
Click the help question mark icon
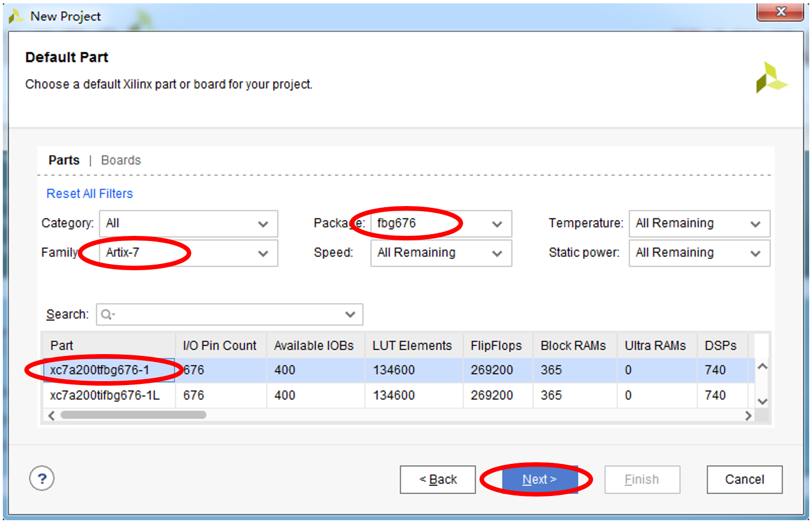coord(42,479)
